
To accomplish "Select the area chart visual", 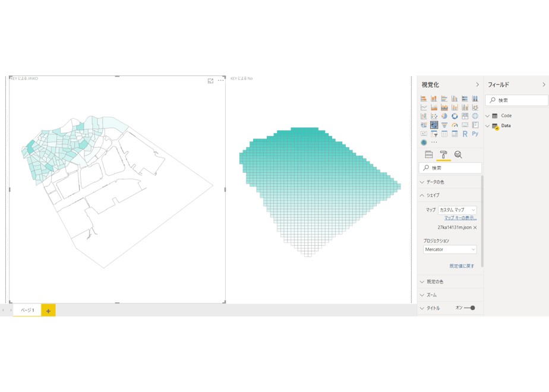I will (x=434, y=107).
